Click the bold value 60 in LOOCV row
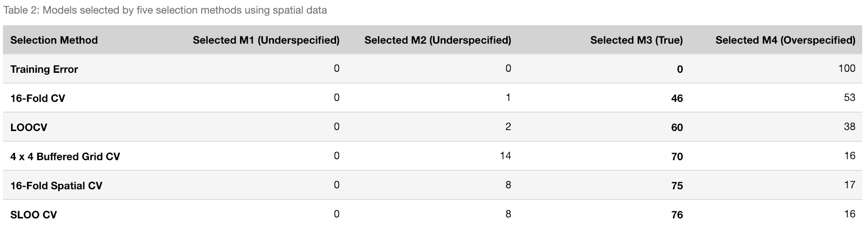Viewport: 868px width, 233px height. pos(677,128)
